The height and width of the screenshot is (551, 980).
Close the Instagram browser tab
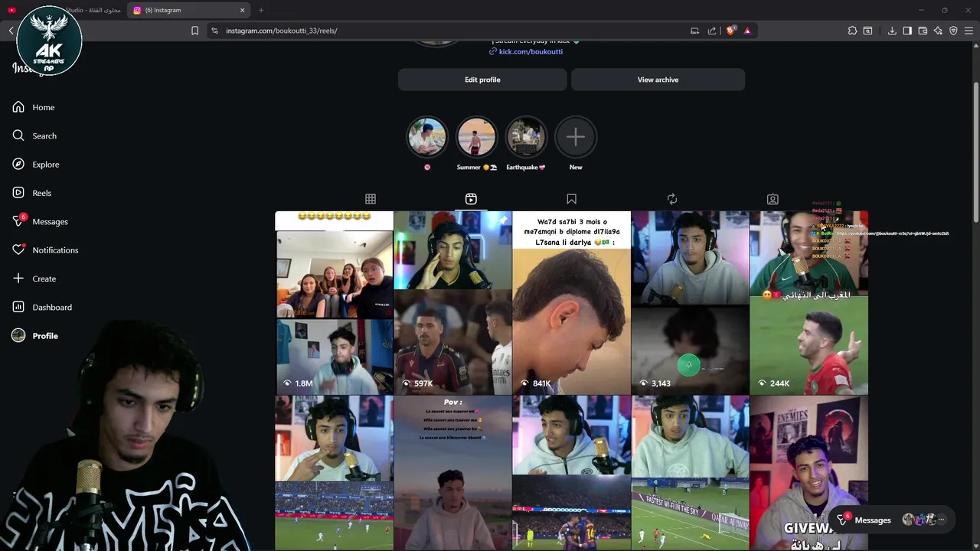[243, 10]
